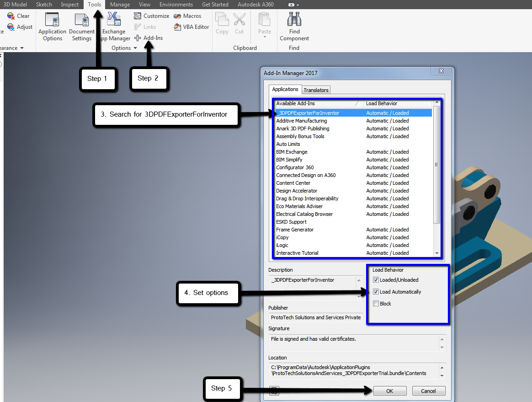Toggle the Loaded/Unloaded checkbox
Image resolution: width=532 pixels, height=402 pixels.
pyautogui.click(x=376, y=280)
